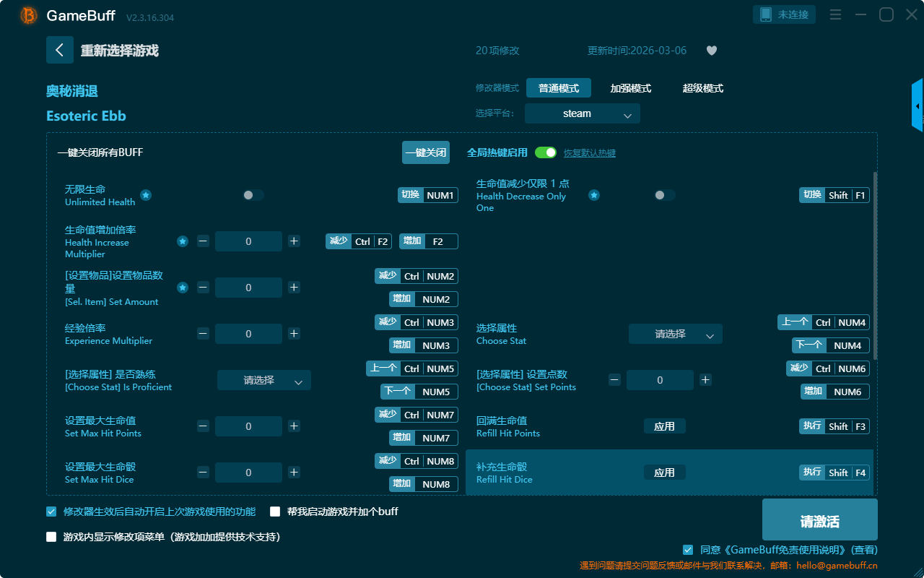Click the 一键关闭 button
The width and height of the screenshot is (924, 578).
[426, 152]
